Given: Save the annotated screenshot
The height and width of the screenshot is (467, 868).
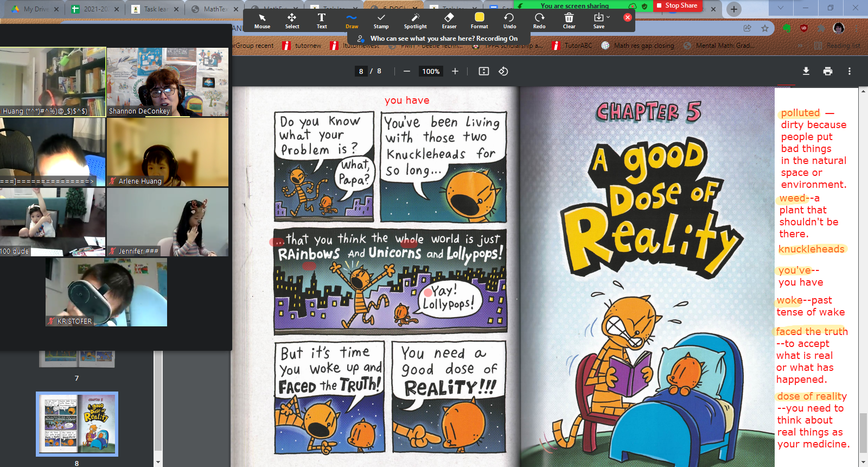Looking at the screenshot, I should (x=598, y=21).
